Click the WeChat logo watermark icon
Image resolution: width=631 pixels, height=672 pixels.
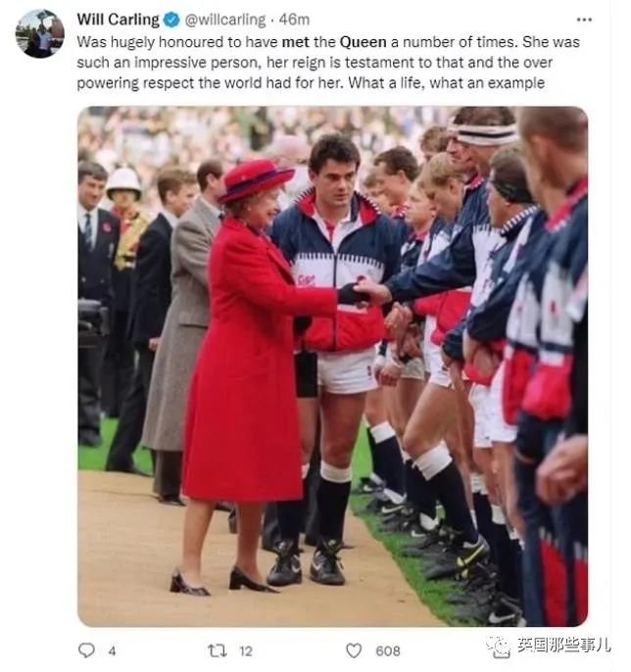[x=499, y=647]
